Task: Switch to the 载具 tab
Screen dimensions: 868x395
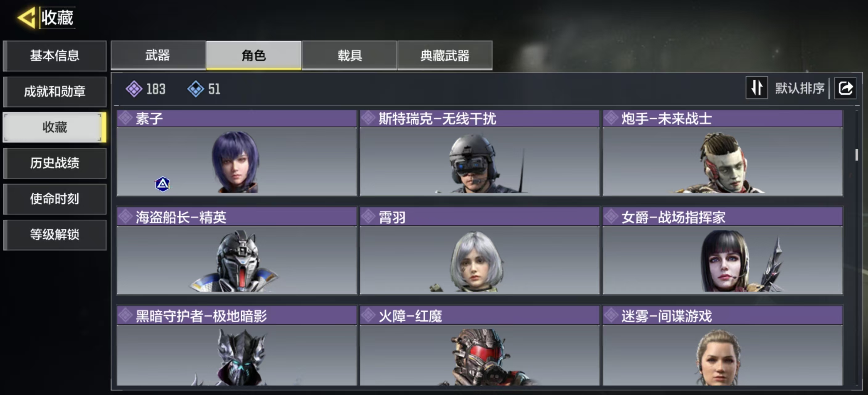Action: pos(350,55)
